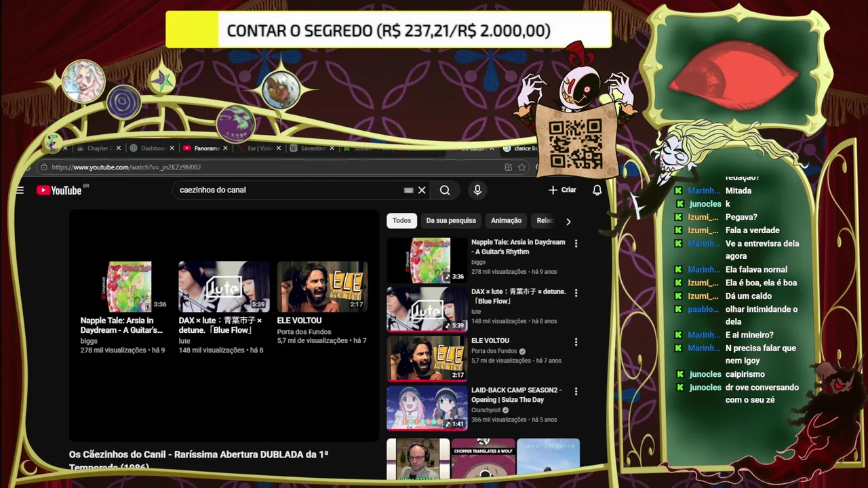Click chat message 'E ai mineiro?'
The image size is (868, 488).
pyautogui.click(x=749, y=335)
